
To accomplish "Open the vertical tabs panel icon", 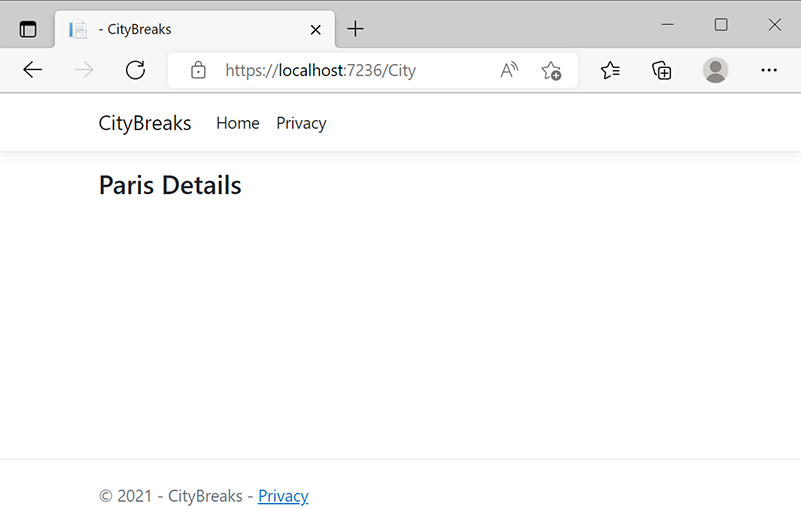I will [x=28, y=29].
